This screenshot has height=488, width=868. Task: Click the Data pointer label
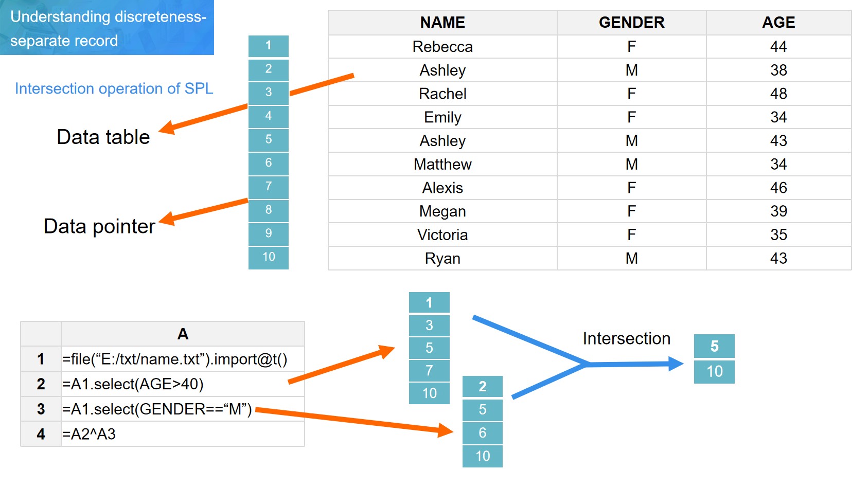pyautogui.click(x=99, y=226)
